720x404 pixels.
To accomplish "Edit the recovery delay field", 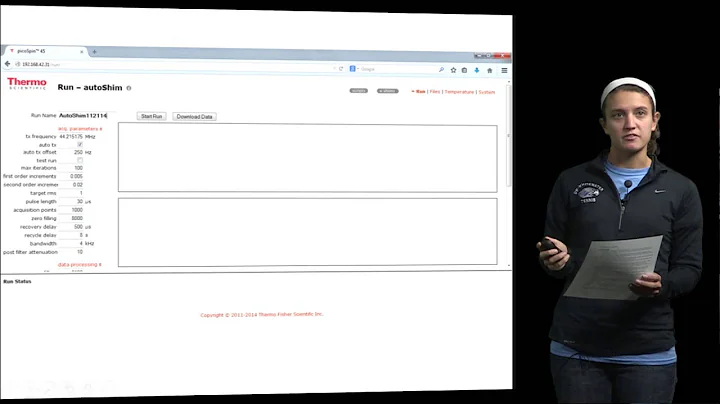I will [x=71, y=227].
